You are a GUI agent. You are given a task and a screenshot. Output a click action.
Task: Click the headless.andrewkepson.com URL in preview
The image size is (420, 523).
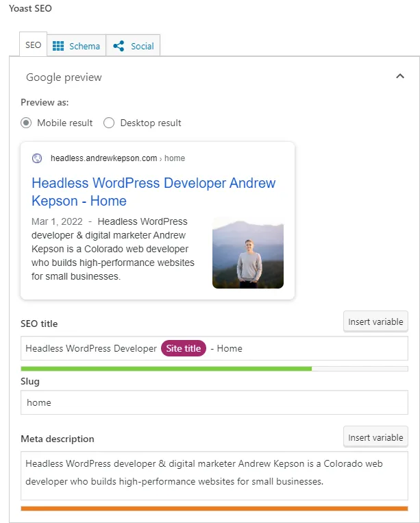pos(103,158)
